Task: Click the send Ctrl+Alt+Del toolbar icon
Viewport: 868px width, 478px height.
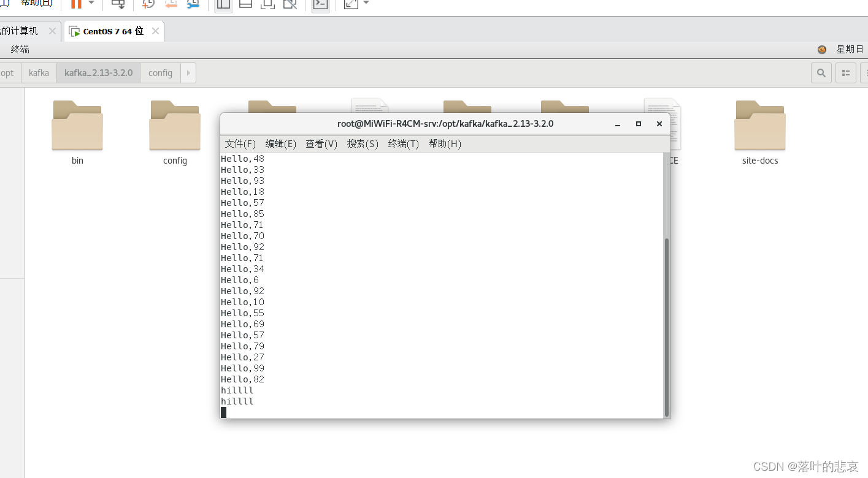Action: coord(118,4)
